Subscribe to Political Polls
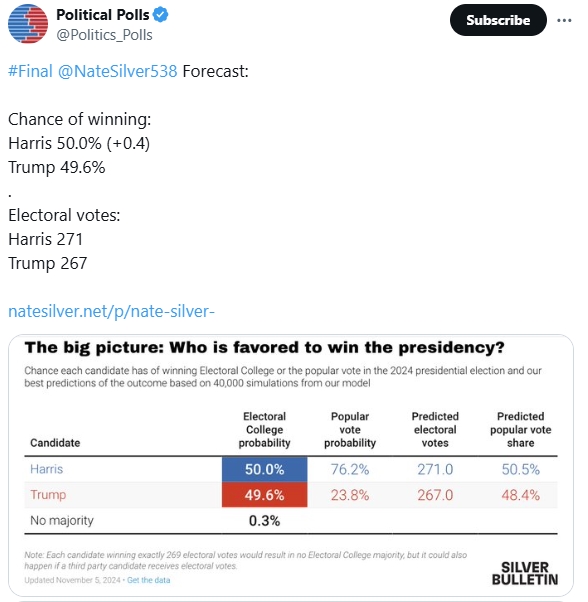588x602 pixels. [x=498, y=20]
